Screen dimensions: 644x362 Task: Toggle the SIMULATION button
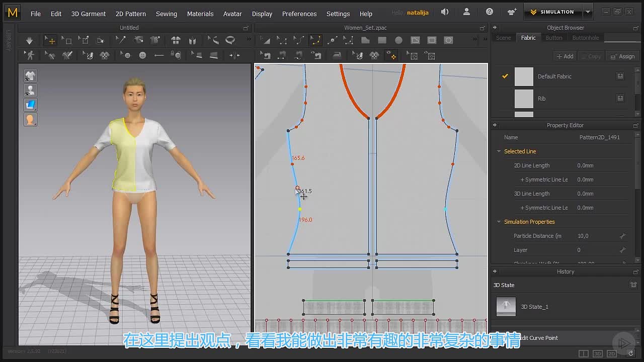pos(552,12)
